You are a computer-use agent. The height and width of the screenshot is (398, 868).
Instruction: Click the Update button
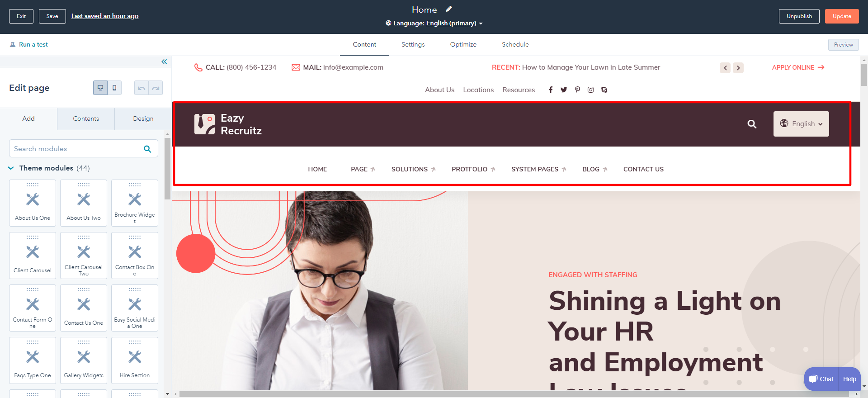(842, 16)
